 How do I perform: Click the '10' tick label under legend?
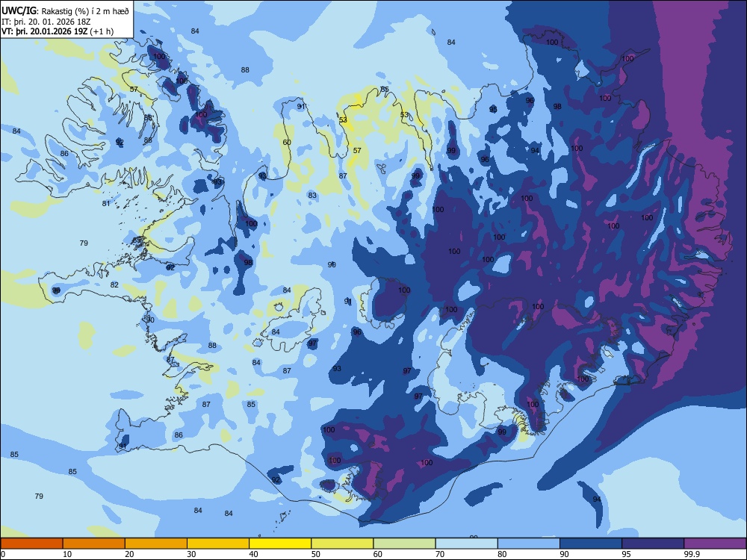click(x=67, y=554)
